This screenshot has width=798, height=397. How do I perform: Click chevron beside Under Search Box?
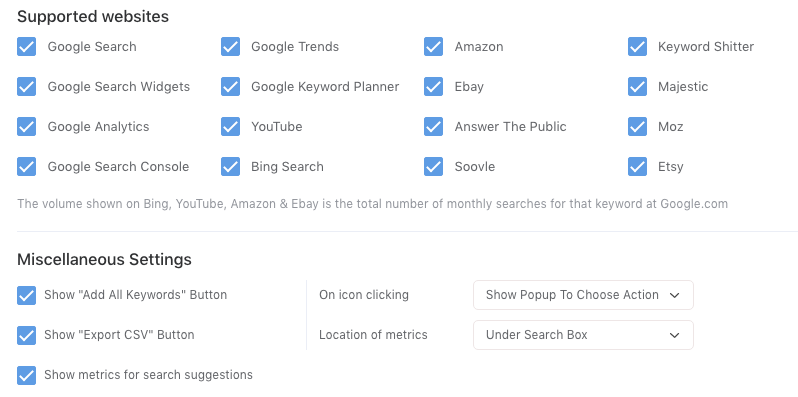pos(674,335)
